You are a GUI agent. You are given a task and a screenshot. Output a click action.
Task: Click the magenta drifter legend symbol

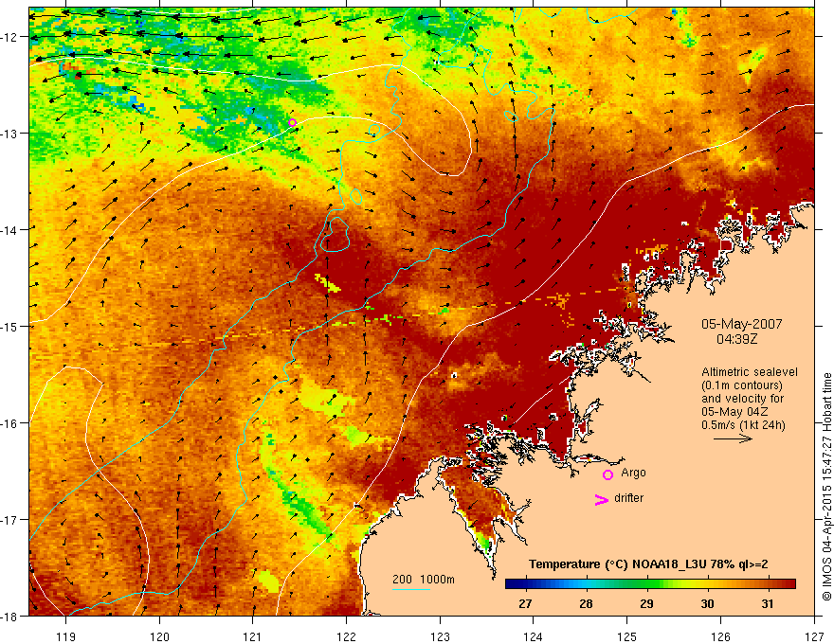(601, 499)
